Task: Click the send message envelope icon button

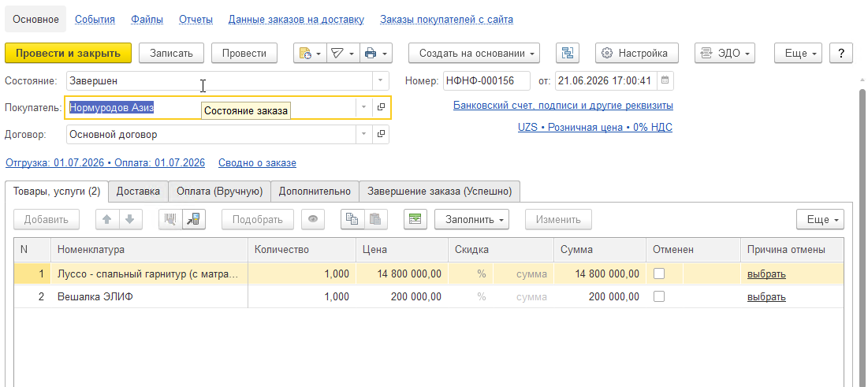Action: (x=343, y=53)
